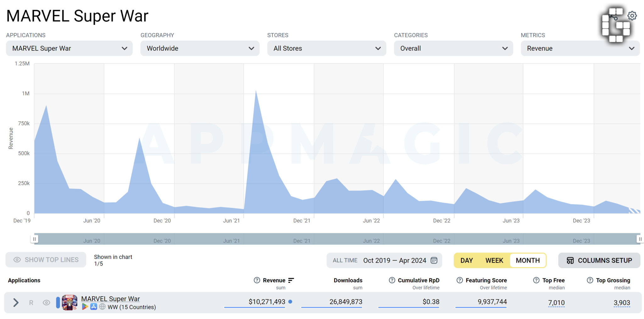Image resolution: width=644 pixels, height=319 pixels.
Task: Switch to the WEEK granularity tab
Action: [x=494, y=260]
